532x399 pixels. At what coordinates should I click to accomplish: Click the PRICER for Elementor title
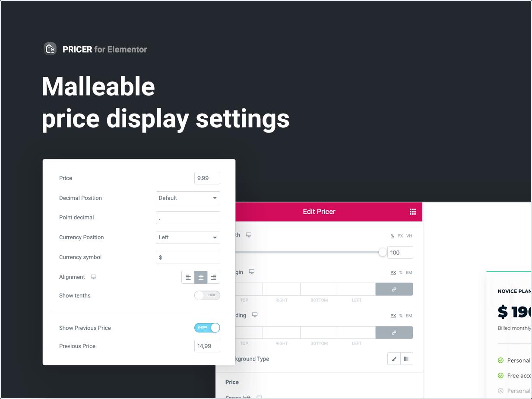pos(105,49)
